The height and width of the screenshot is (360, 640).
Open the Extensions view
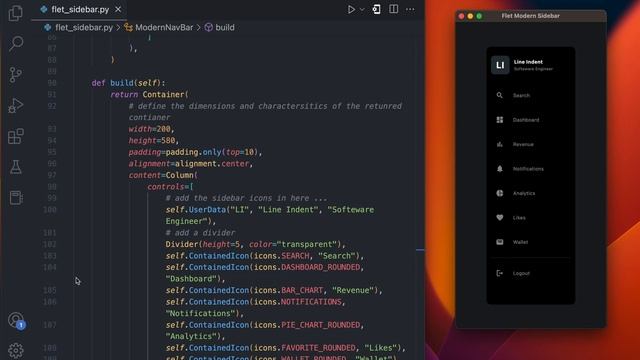pos(16,136)
